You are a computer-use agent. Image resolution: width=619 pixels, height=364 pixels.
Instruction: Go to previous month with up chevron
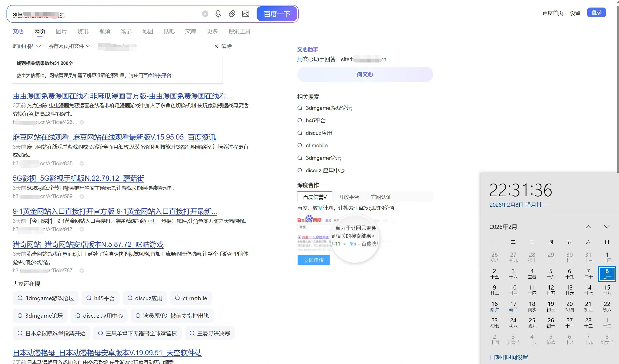588,227
